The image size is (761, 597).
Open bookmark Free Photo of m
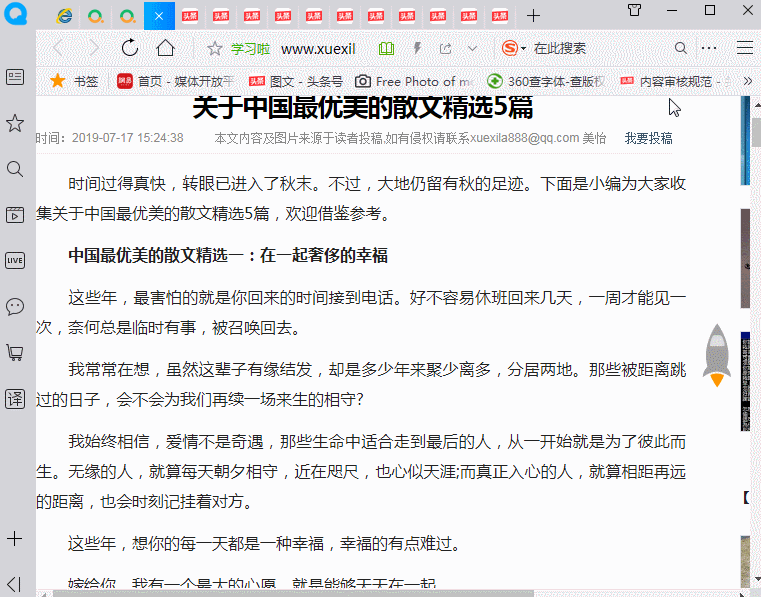(413, 82)
